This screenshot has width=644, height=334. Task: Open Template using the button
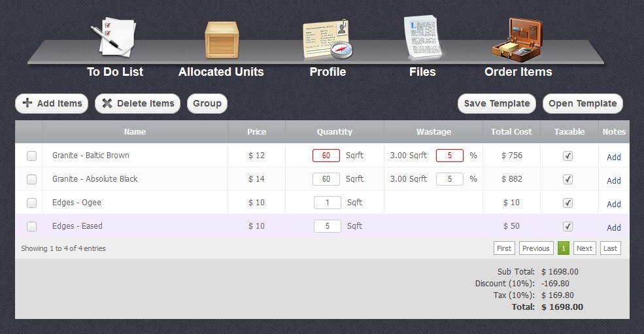tap(583, 103)
